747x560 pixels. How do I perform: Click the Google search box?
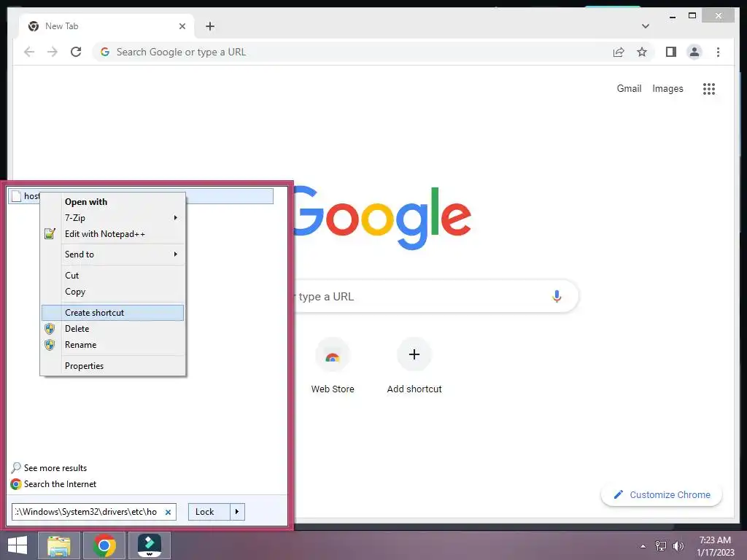pos(436,296)
